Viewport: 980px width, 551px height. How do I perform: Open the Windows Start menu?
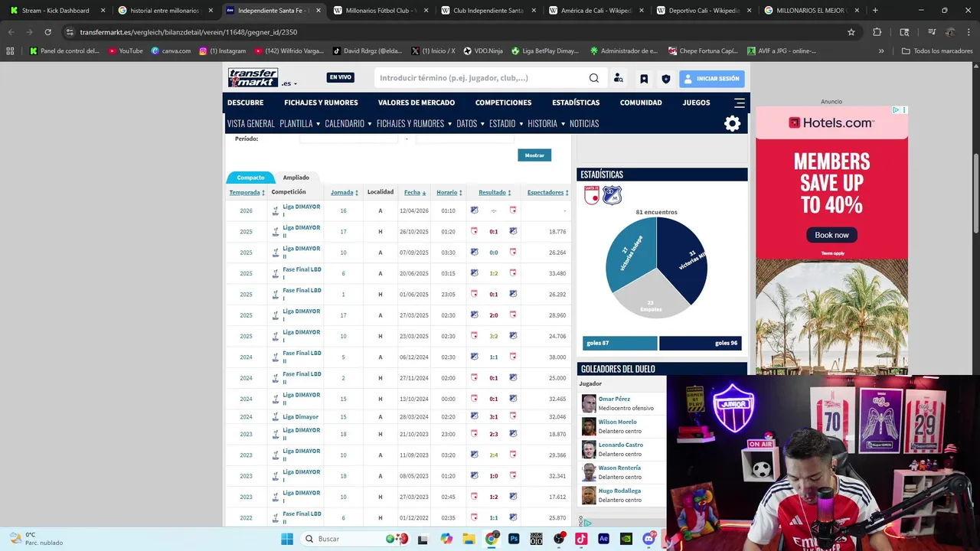tap(287, 539)
